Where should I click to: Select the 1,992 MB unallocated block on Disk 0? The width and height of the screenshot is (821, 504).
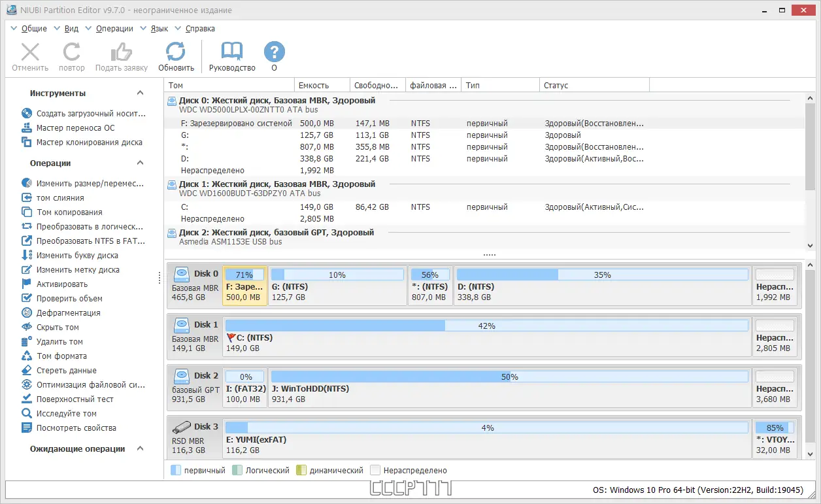click(775, 285)
